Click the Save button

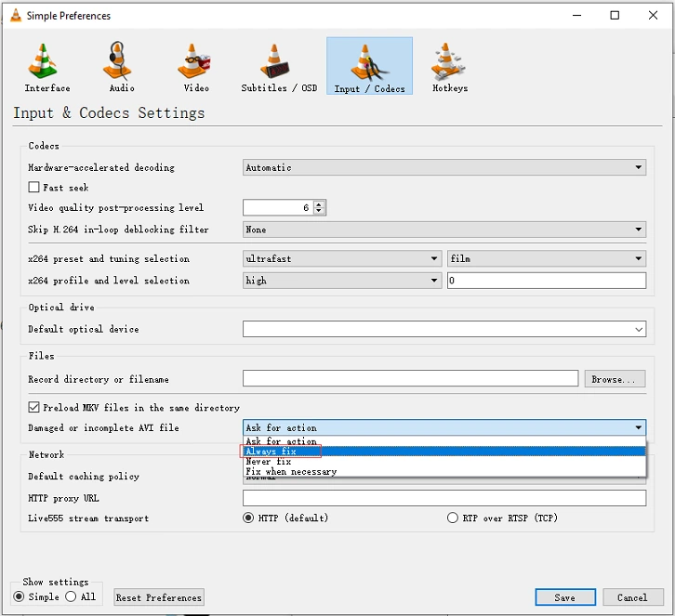[x=564, y=597]
